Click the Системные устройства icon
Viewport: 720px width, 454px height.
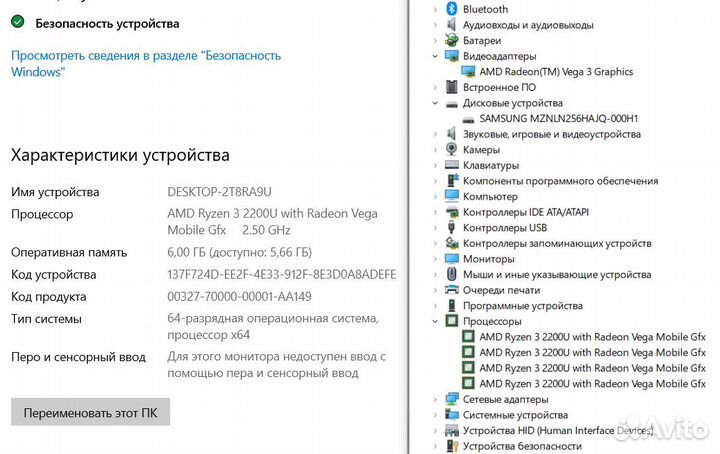[x=452, y=415]
